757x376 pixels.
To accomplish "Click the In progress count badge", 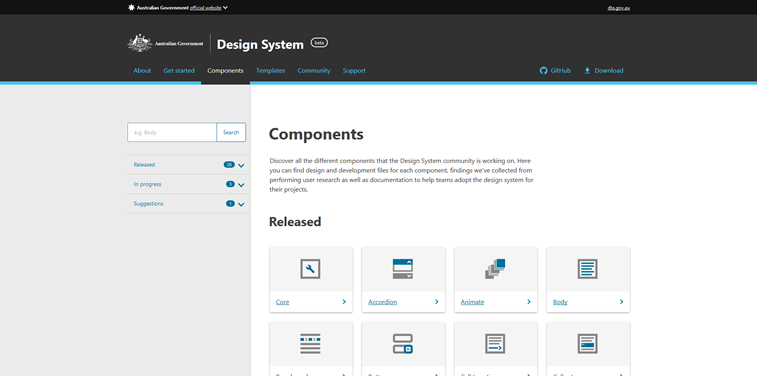I will (x=230, y=184).
